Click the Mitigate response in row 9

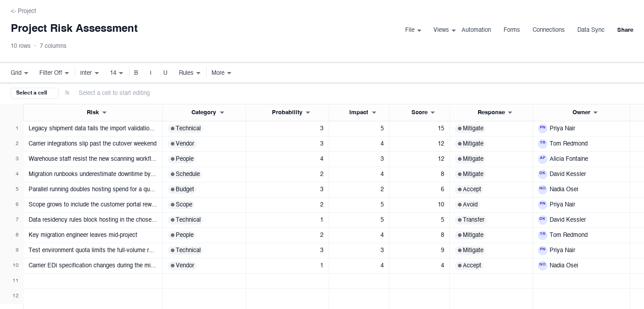pyautogui.click(x=471, y=250)
